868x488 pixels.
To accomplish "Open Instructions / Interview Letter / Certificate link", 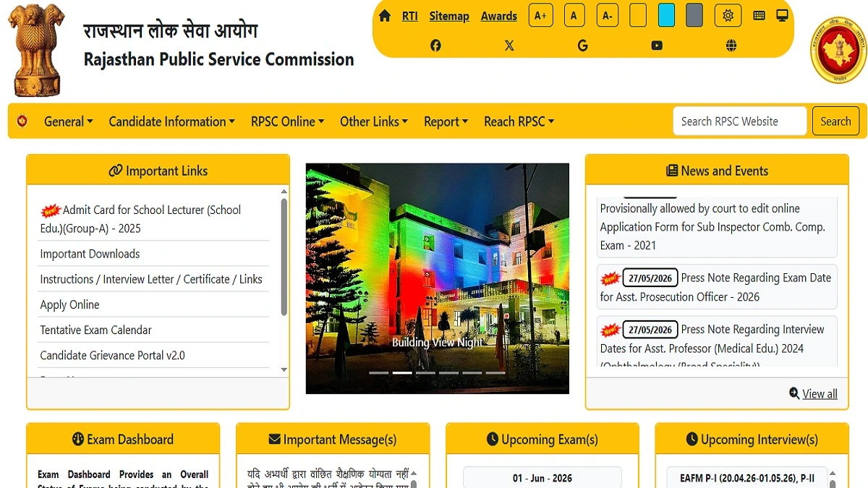I will (x=151, y=279).
